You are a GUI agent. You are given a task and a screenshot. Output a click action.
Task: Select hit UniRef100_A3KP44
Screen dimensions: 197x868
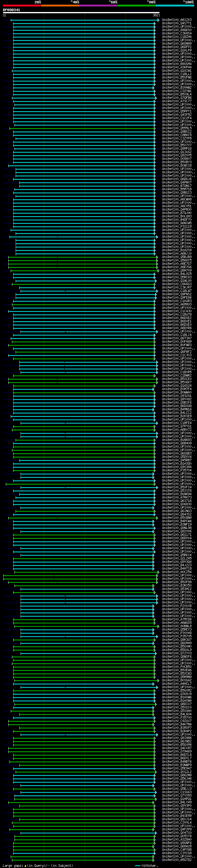pyautogui.click(x=177, y=67)
